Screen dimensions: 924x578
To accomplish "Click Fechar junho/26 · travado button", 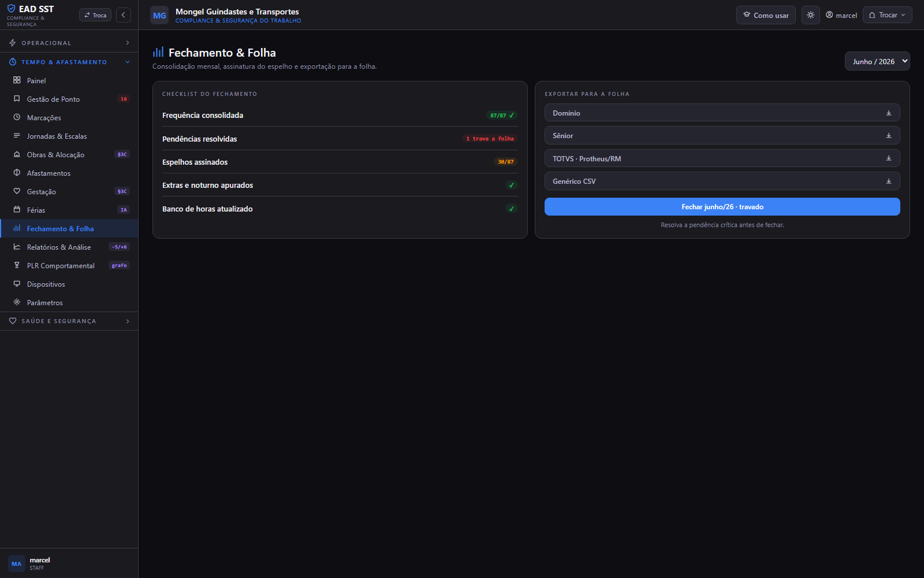I will click(x=722, y=207).
